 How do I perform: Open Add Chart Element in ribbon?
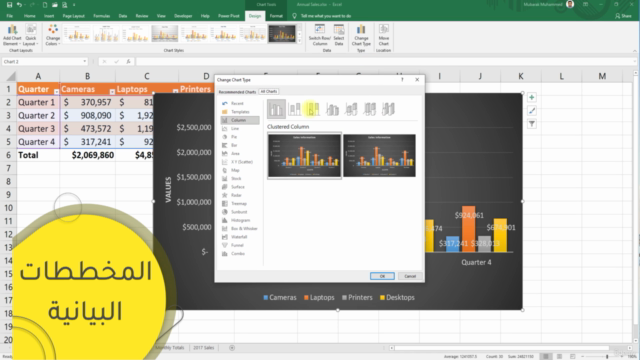[x=12, y=35]
